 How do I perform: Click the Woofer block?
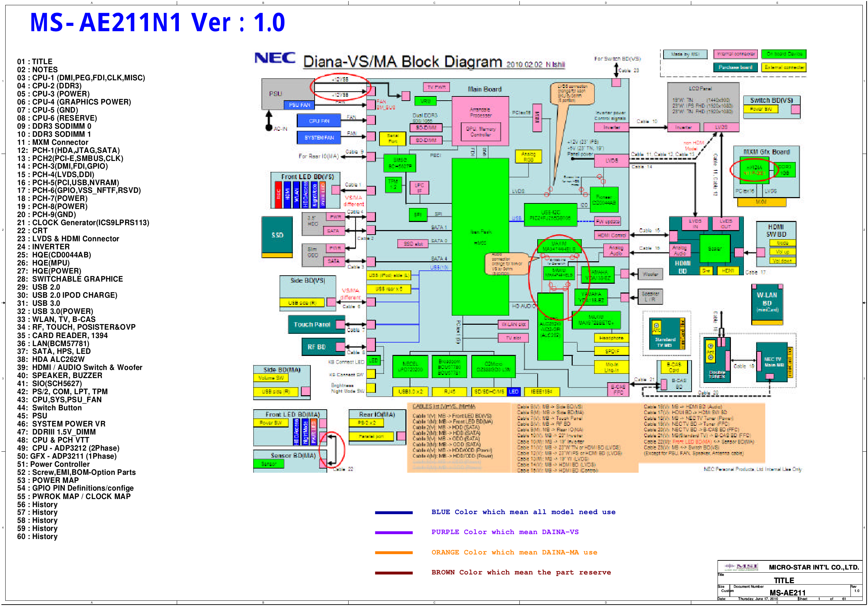650,275
